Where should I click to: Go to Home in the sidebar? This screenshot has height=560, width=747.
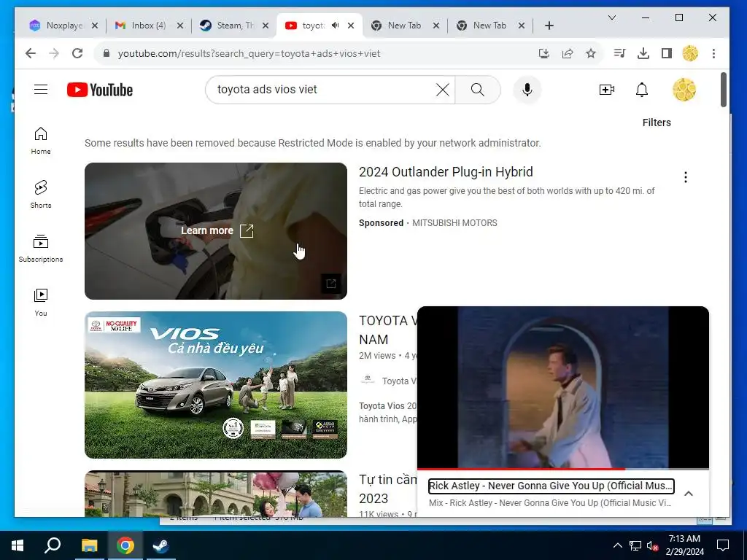pos(41,141)
